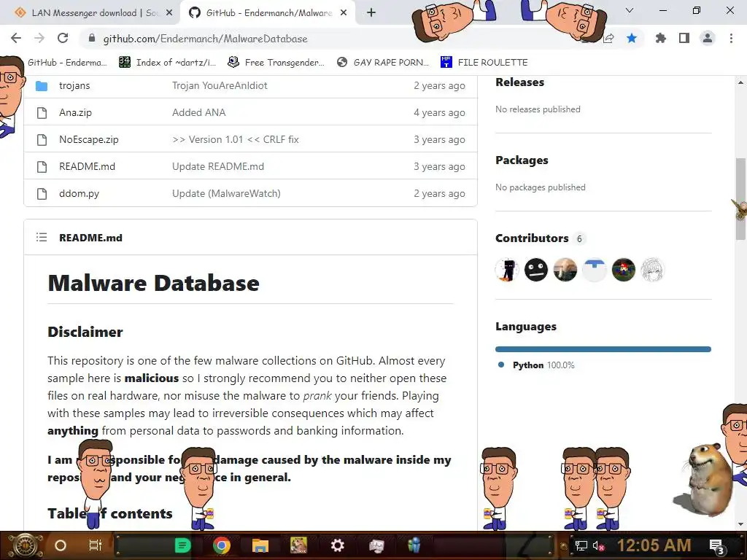This screenshot has height=560, width=747.
Task: Open the 'Version 1.01 CRLF fix' commit
Action: 236,139
